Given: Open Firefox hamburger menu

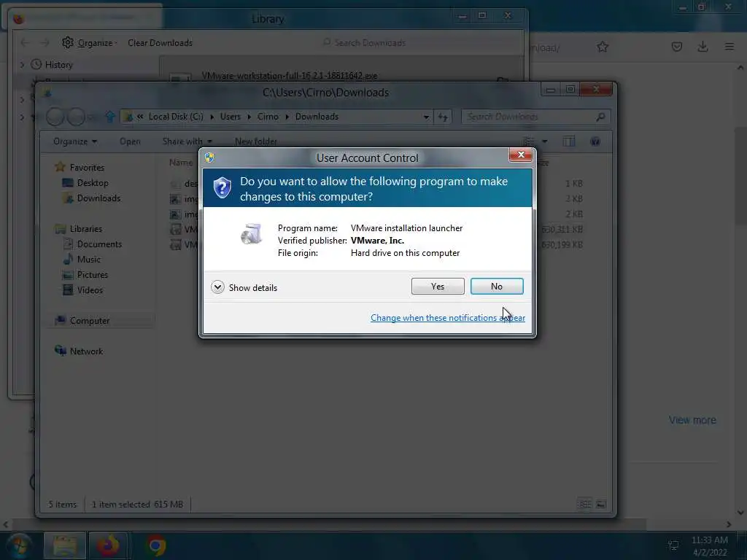Looking at the screenshot, I should (729, 47).
